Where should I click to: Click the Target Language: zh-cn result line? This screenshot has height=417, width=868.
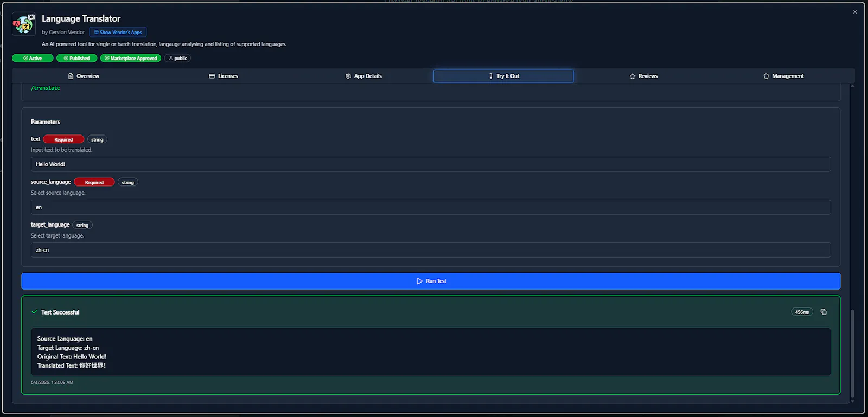click(x=68, y=348)
